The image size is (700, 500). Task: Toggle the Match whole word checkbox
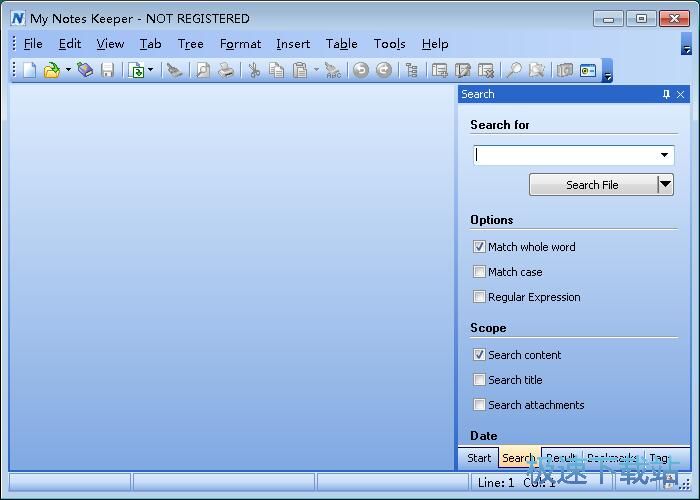pos(479,246)
